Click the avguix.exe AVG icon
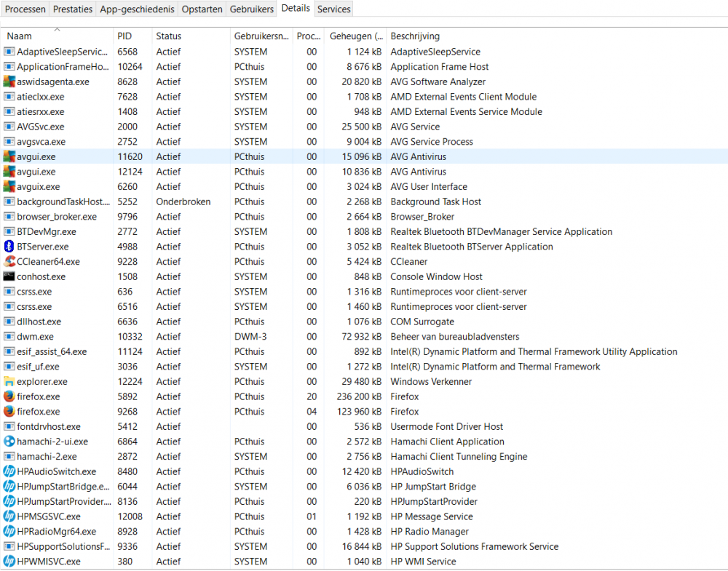The height and width of the screenshot is (571, 728). click(x=9, y=187)
